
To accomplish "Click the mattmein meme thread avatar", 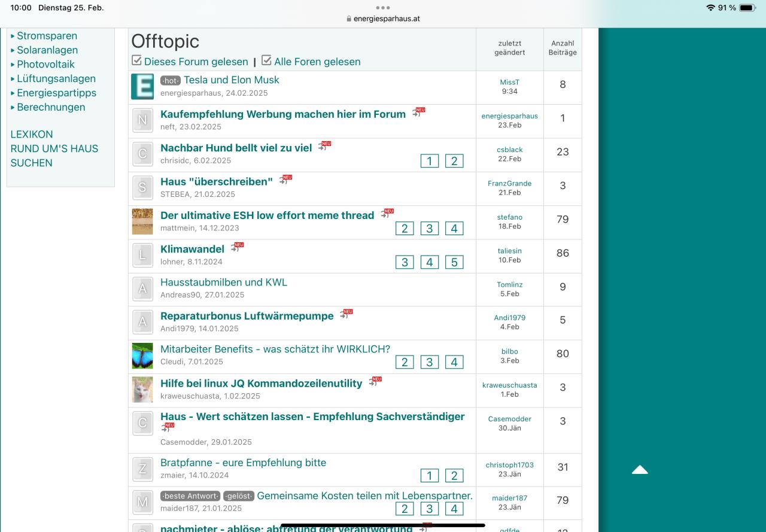I will point(142,221).
